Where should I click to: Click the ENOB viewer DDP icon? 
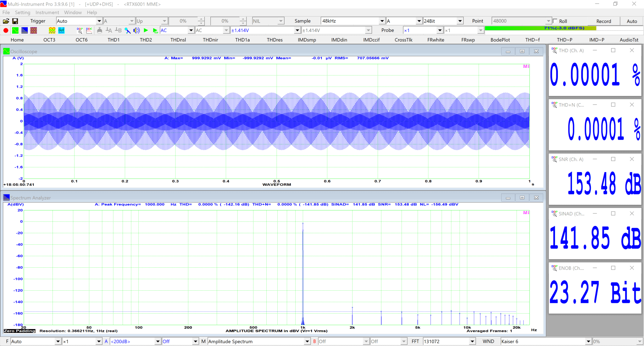(x=554, y=268)
